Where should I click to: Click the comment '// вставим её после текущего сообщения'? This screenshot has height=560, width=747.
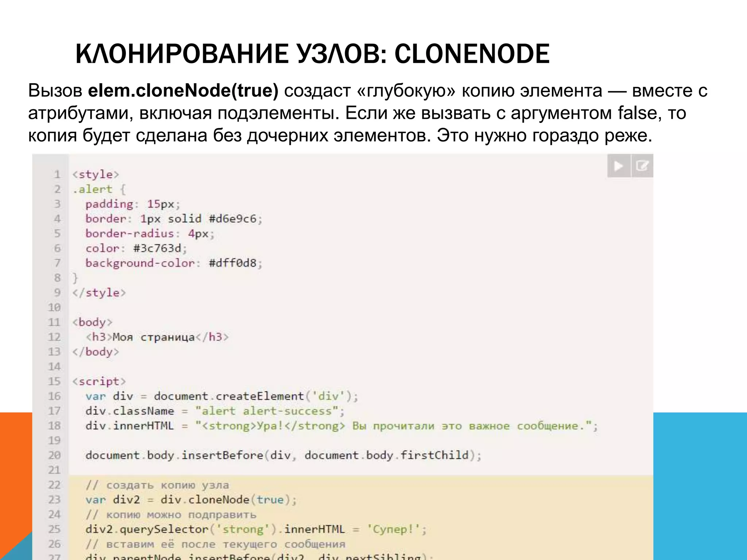[x=215, y=544]
